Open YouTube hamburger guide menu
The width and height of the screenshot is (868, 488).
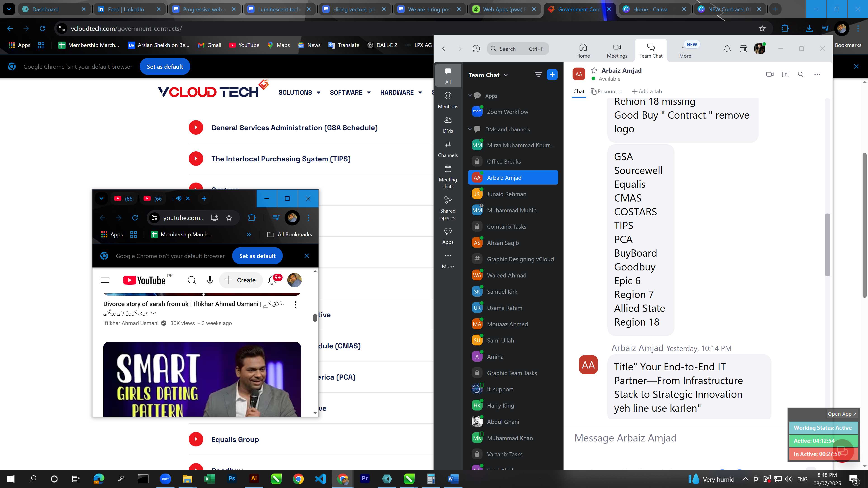pyautogui.click(x=105, y=280)
